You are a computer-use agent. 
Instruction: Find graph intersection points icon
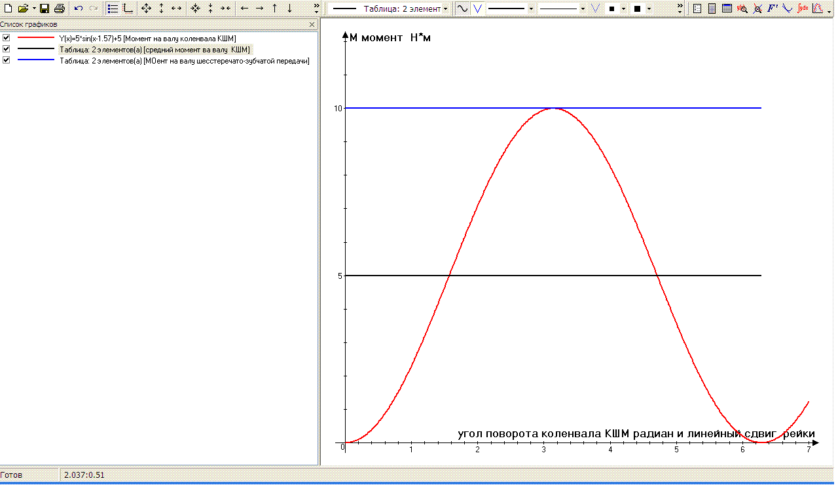pos(757,9)
